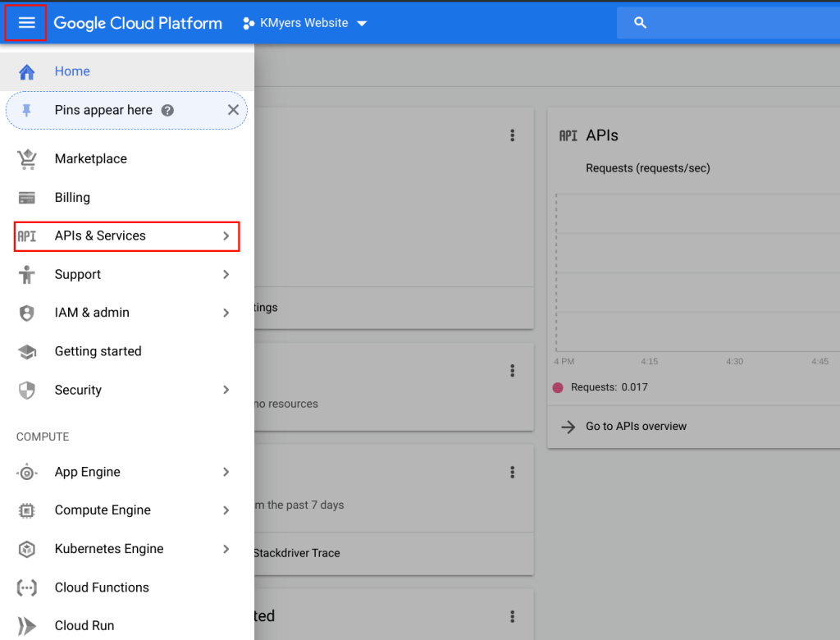Screen dimensions: 840x640
Task: Expand the App Engine submenu chevron
Action: [x=226, y=472]
